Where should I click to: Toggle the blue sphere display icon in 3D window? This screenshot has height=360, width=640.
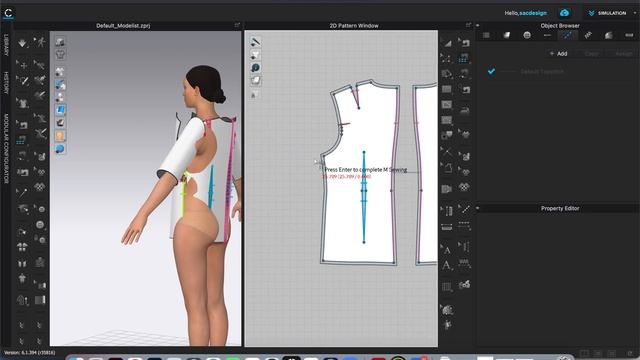[60, 149]
